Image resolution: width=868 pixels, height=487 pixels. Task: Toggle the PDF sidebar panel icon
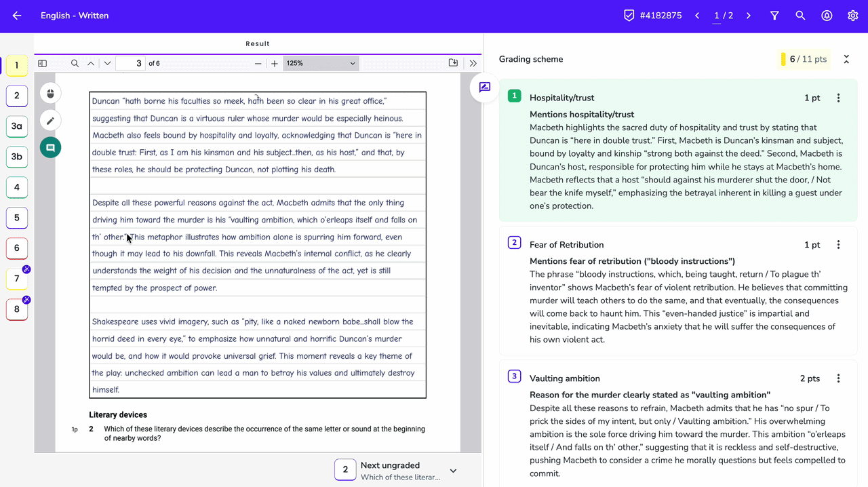click(43, 64)
